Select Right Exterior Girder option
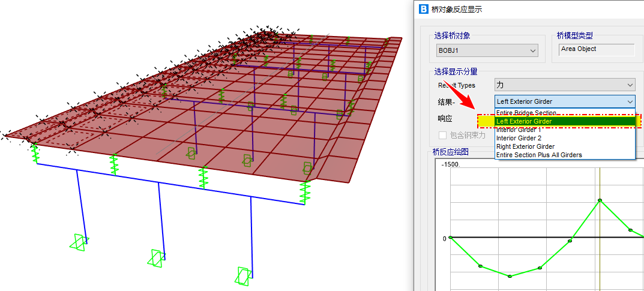The height and width of the screenshot is (291, 644). (525, 146)
